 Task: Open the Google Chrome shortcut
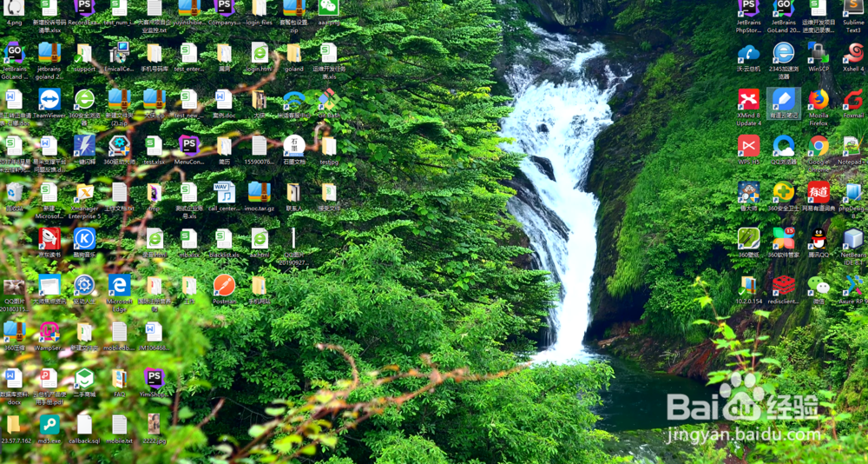[x=819, y=146]
